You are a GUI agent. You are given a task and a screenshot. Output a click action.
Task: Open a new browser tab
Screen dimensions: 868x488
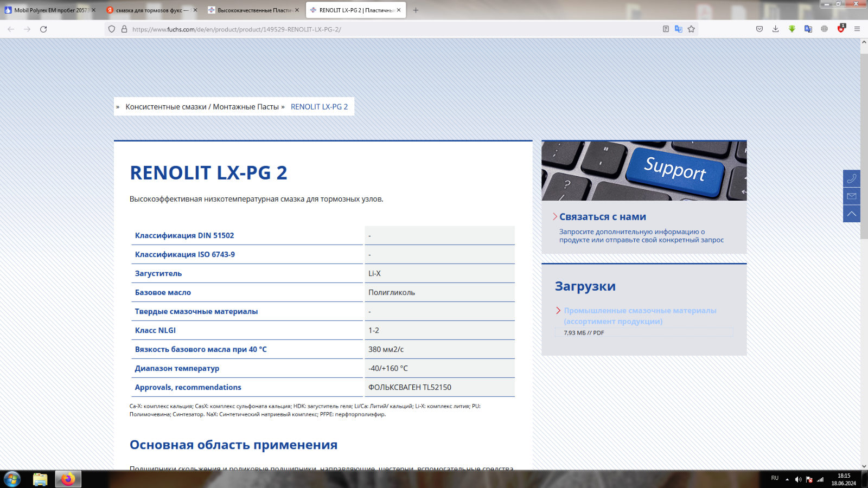tap(416, 10)
